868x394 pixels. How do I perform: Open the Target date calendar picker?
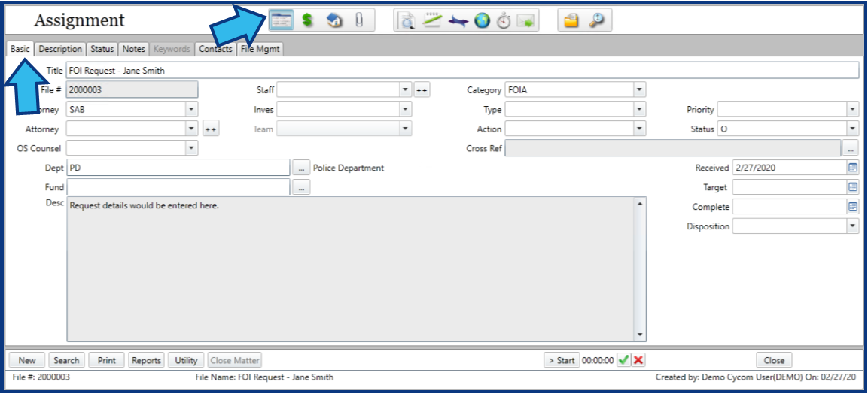(x=852, y=187)
